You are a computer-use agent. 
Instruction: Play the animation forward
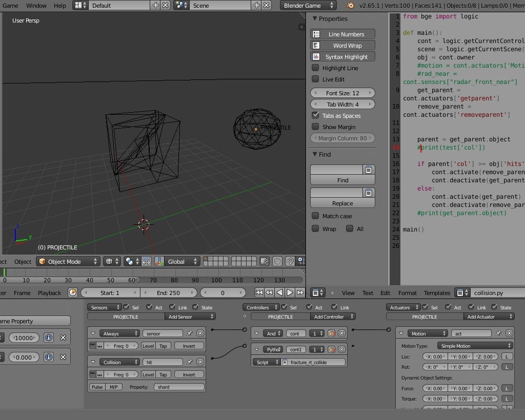(x=290, y=293)
